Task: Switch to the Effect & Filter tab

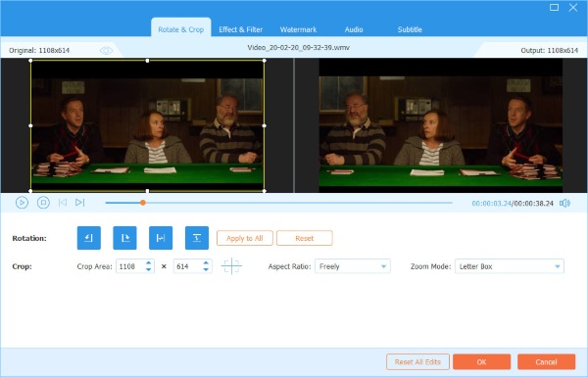Action: coord(241,29)
